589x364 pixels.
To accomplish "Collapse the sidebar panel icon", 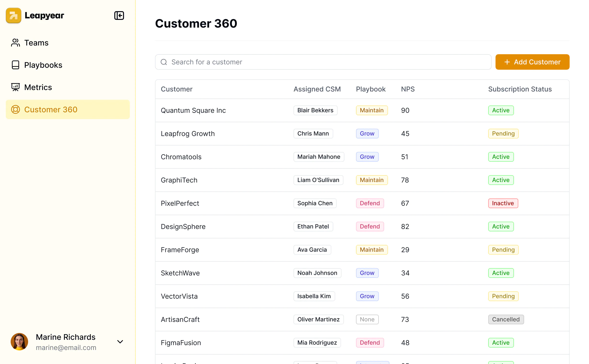I will coord(119,15).
